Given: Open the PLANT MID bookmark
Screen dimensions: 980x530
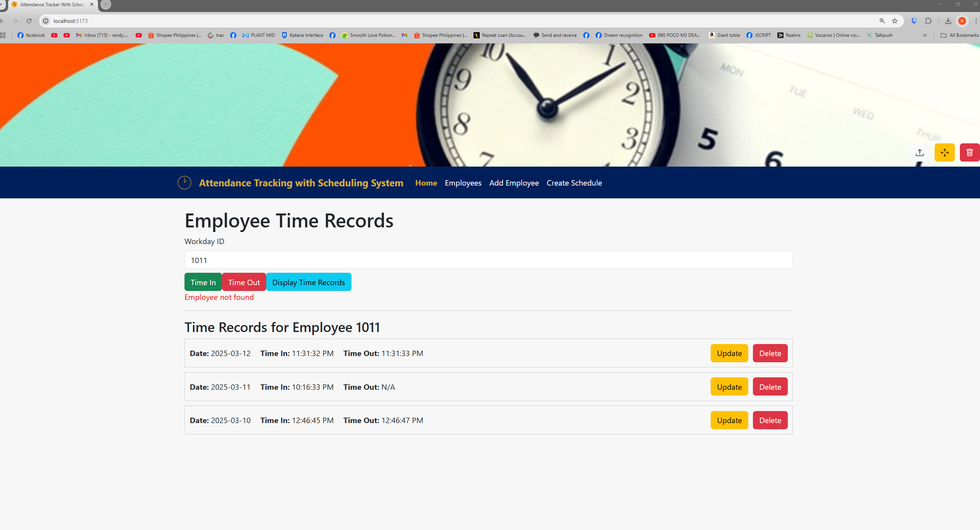Looking at the screenshot, I should (x=259, y=35).
